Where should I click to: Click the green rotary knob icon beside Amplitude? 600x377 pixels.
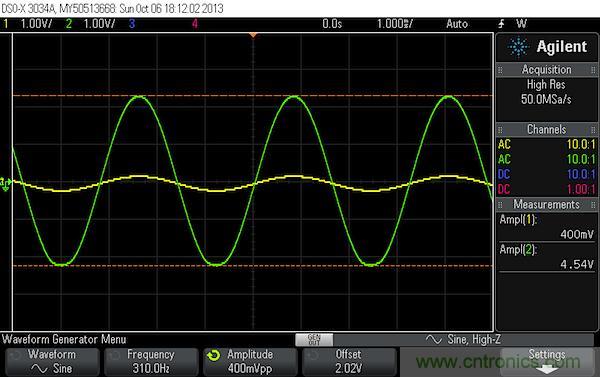pos(214,356)
